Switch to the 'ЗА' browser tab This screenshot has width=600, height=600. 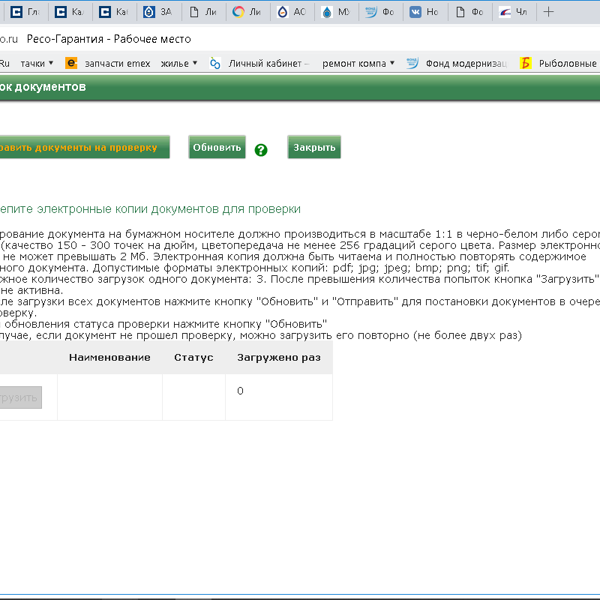tap(158, 12)
